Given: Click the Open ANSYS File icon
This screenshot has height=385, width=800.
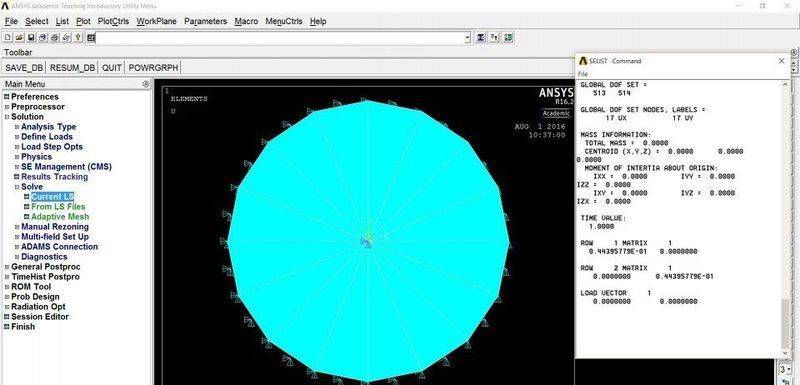Looking at the screenshot, I should (x=19, y=38).
